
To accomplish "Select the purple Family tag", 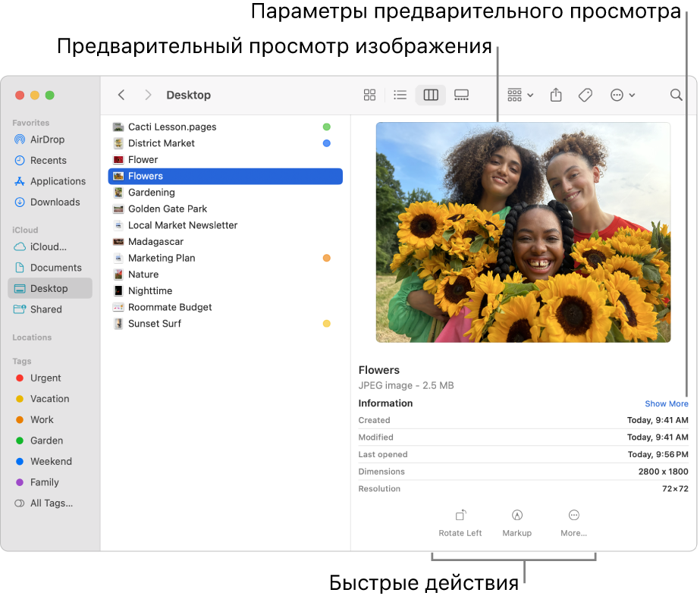I will click(50, 482).
